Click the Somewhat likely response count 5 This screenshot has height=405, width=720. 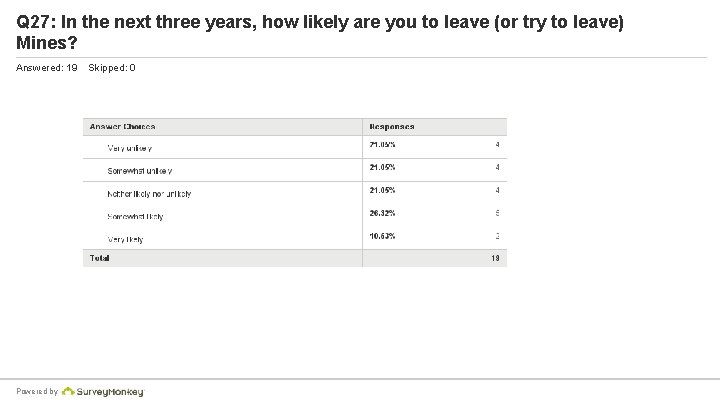pos(497,213)
